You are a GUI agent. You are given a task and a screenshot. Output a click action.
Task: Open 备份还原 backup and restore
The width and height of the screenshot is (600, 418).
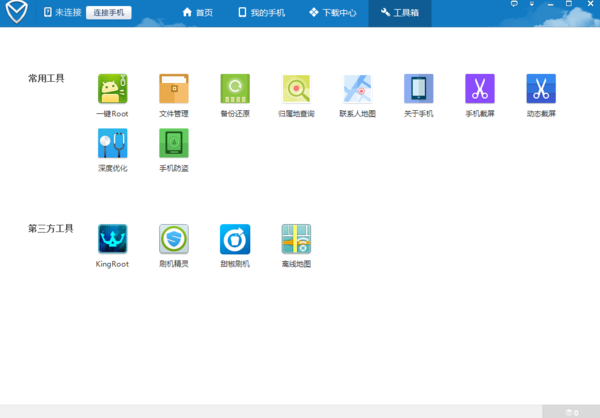click(235, 89)
